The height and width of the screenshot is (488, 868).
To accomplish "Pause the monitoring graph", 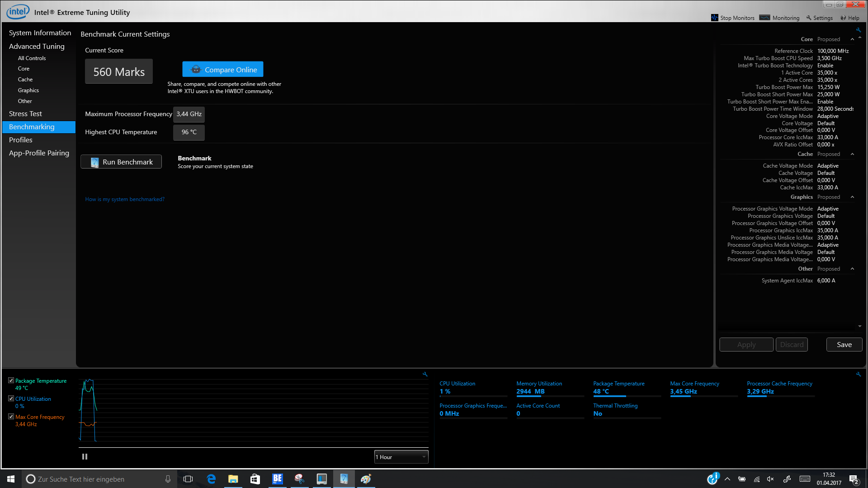I will pos(85,457).
